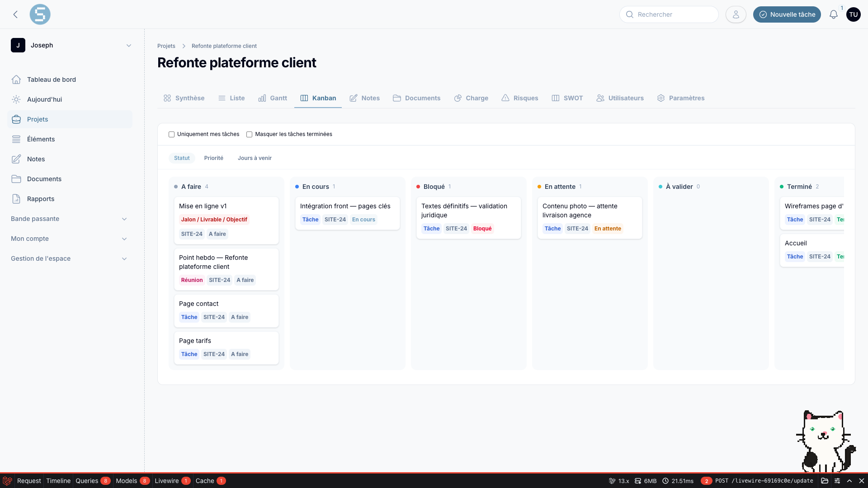Image resolution: width=868 pixels, height=488 pixels.
Task: Go to Aujourd'hui in sidebar
Action: (70, 99)
